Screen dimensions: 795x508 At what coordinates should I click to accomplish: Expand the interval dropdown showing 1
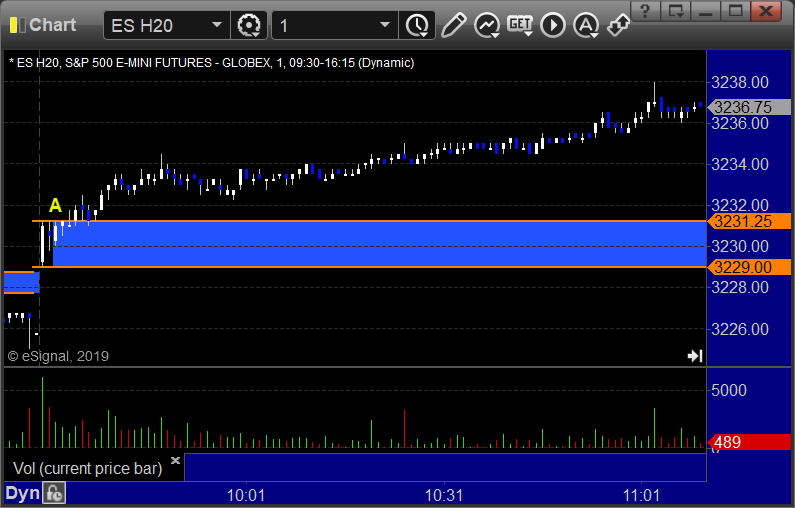click(385, 25)
